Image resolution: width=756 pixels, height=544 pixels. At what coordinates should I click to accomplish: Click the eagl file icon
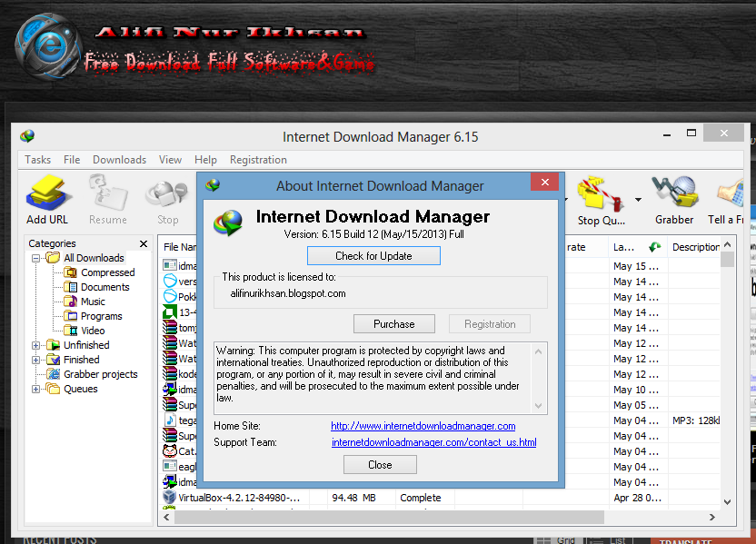click(x=170, y=466)
